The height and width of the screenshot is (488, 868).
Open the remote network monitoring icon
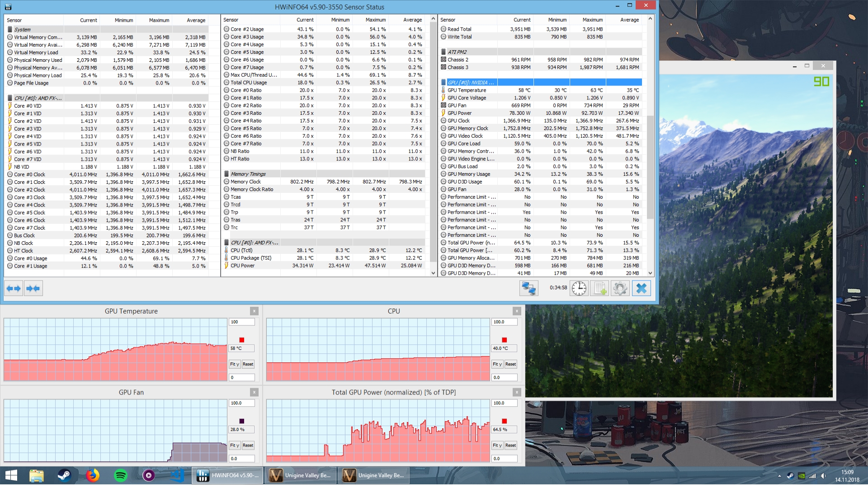[x=528, y=288]
